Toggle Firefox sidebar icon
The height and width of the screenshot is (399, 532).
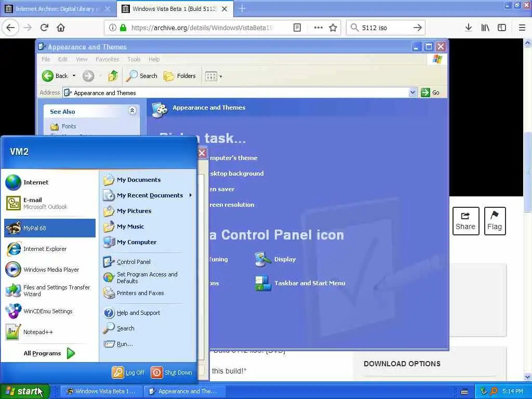[502, 28]
